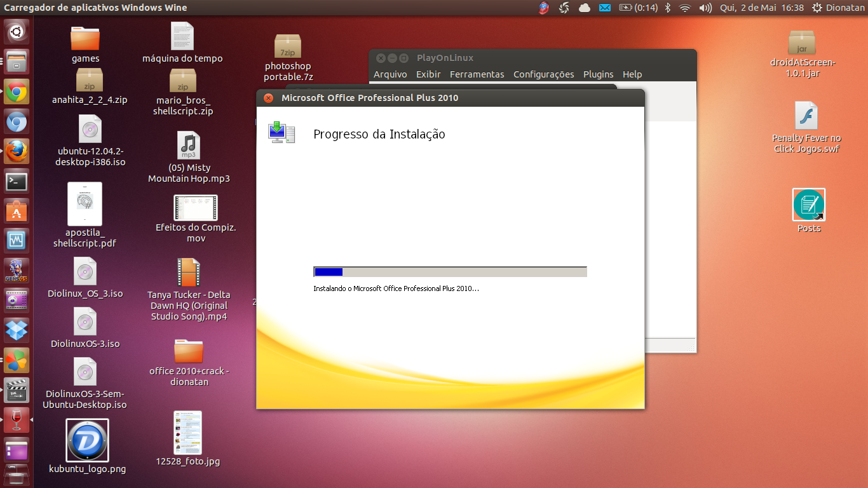
Task: Select DiolinuxOS-3.iso disc image
Action: pyautogui.click(x=85, y=328)
